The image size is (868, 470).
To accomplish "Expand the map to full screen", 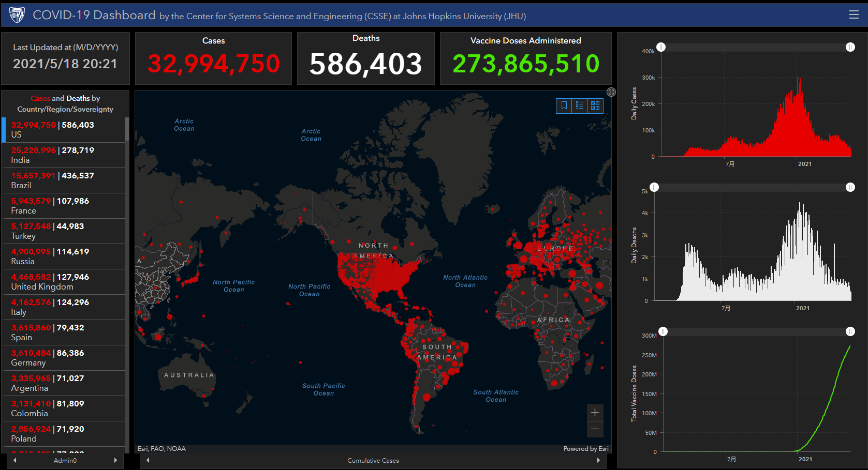I will pos(611,92).
